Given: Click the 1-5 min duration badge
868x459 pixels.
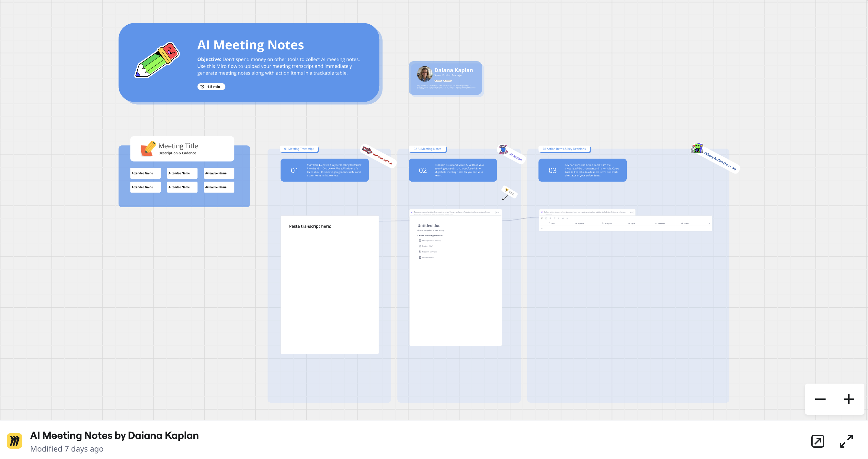Looking at the screenshot, I should click(211, 86).
